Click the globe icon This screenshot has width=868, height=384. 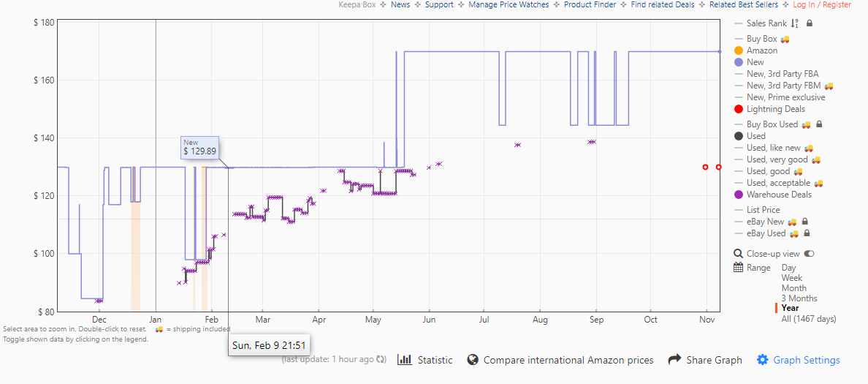pyautogui.click(x=472, y=360)
